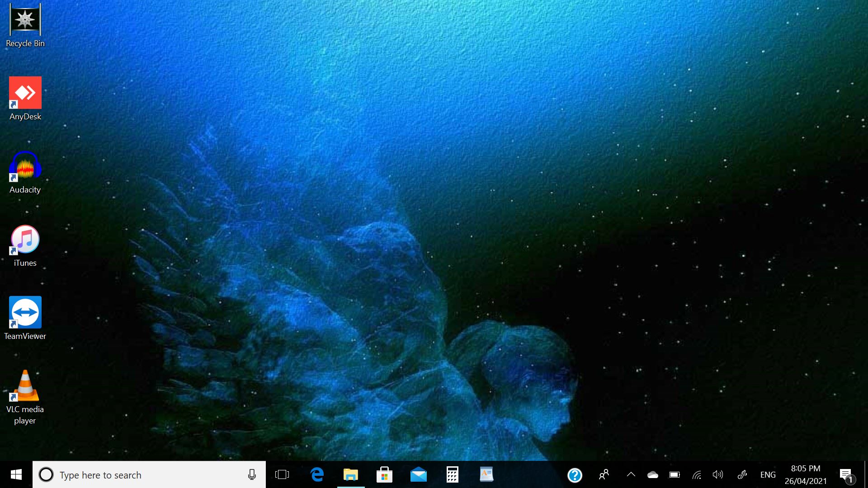The image size is (868, 488).
Task: Click the ENG language indicator
Action: [768, 475]
